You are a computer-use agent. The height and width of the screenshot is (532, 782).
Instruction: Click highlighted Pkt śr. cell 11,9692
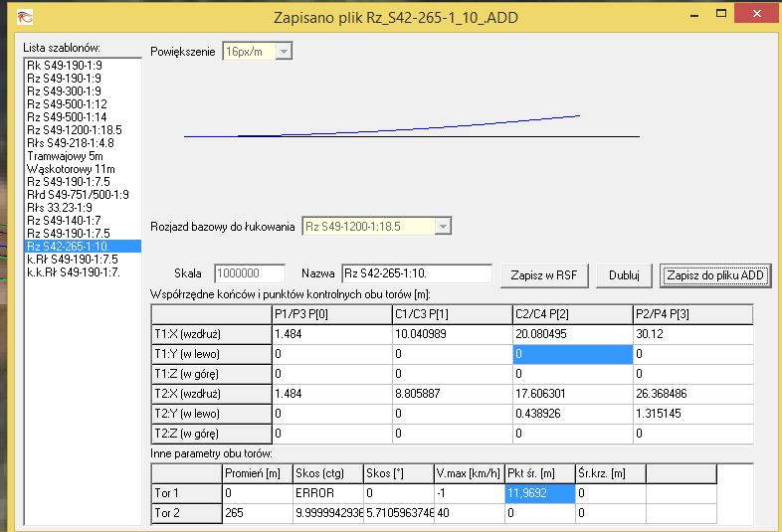[x=540, y=493]
